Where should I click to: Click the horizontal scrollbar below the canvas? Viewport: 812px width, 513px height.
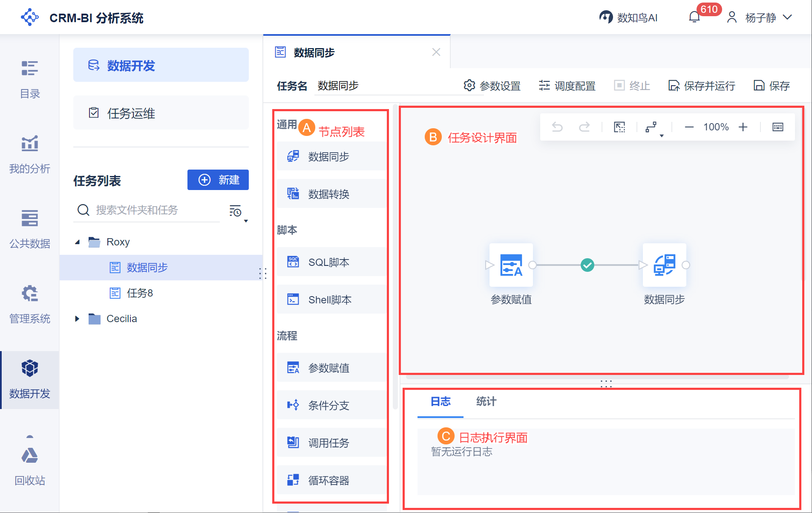pyautogui.click(x=596, y=377)
